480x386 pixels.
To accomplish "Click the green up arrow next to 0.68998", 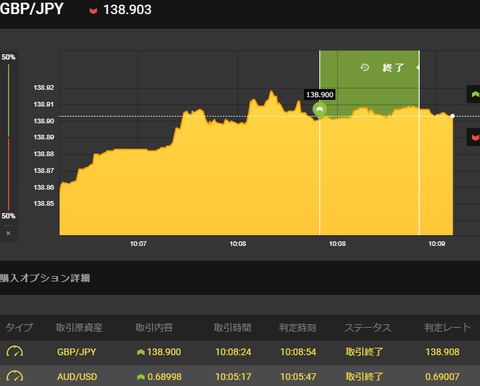I will (x=141, y=377).
